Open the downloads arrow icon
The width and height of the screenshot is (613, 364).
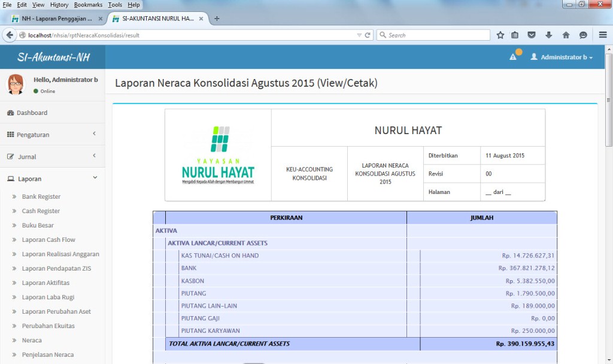pos(548,35)
